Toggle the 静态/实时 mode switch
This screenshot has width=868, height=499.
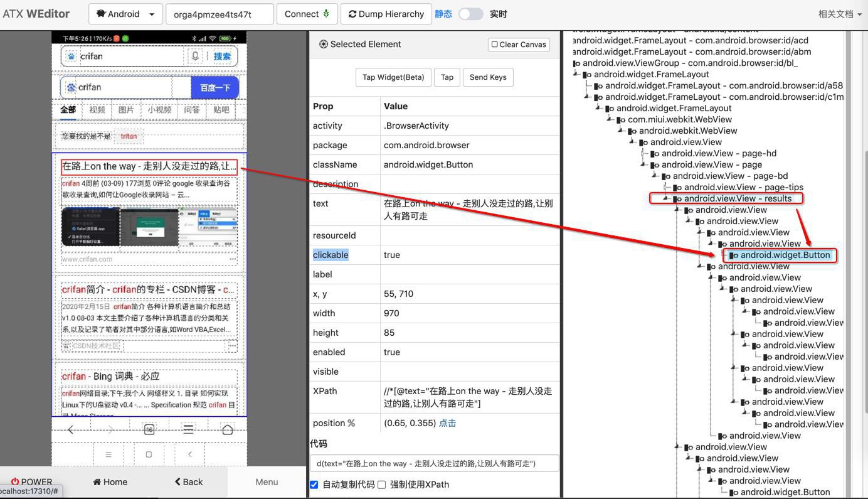pos(470,14)
